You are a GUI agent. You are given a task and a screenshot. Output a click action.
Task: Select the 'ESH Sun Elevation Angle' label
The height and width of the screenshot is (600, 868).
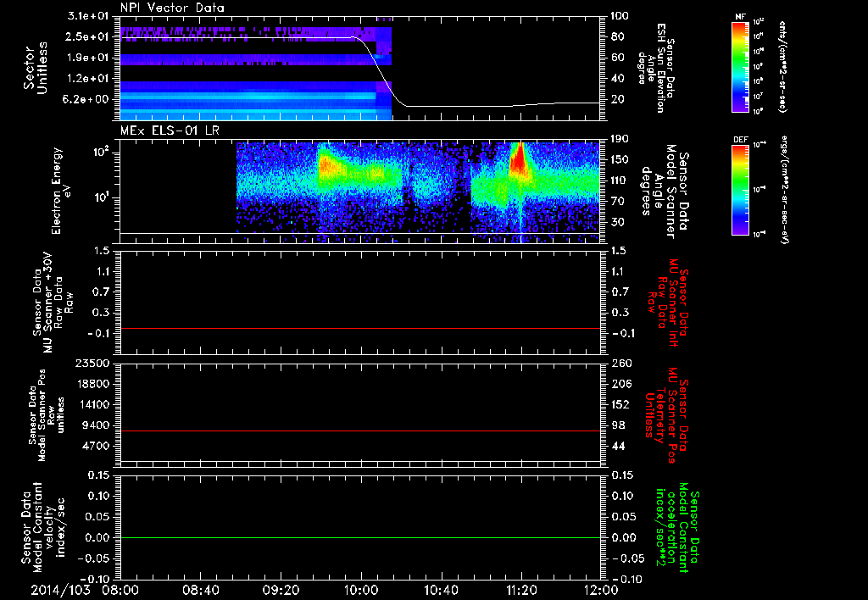pos(656,67)
